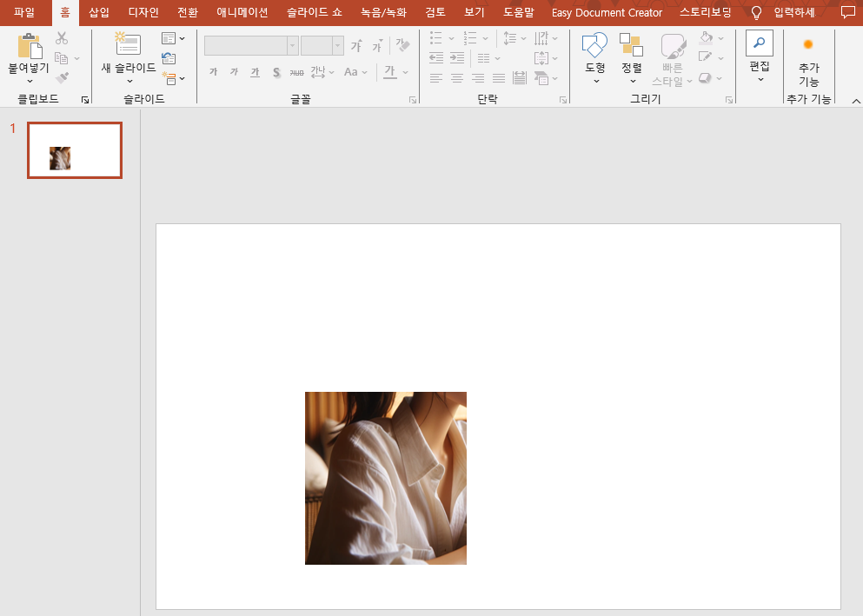Open the Font dialog launcher

click(413, 100)
